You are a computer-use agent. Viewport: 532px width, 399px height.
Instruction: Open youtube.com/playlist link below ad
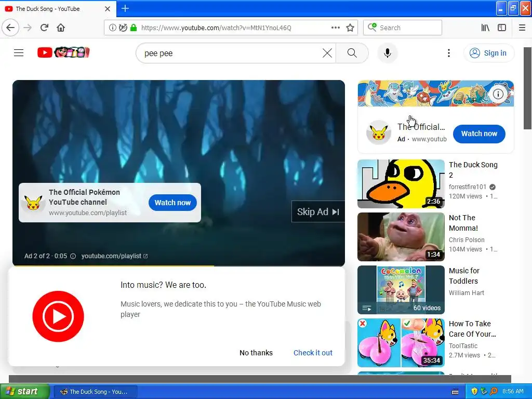tap(114, 256)
